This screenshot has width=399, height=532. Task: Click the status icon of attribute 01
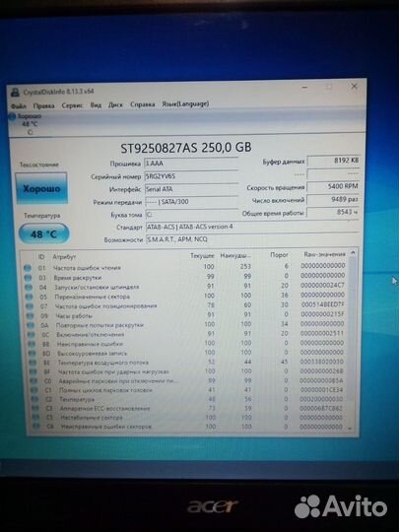point(28,268)
